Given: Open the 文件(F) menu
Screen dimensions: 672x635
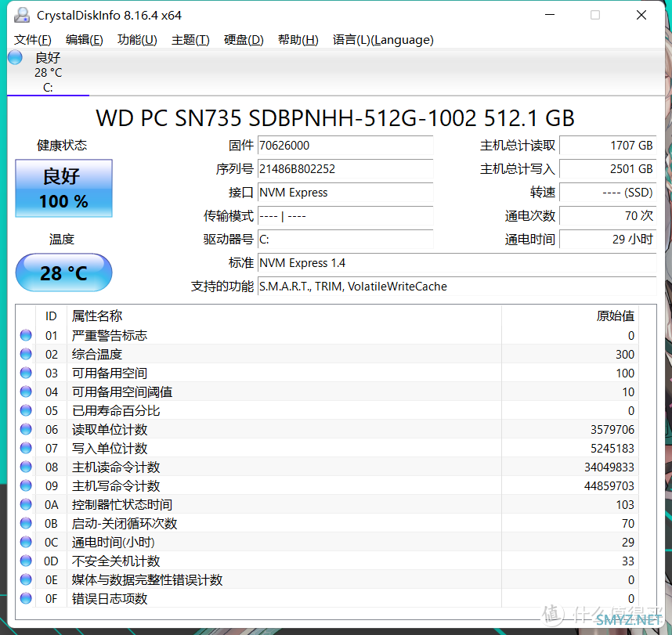Looking at the screenshot, I should click(33, 40).
